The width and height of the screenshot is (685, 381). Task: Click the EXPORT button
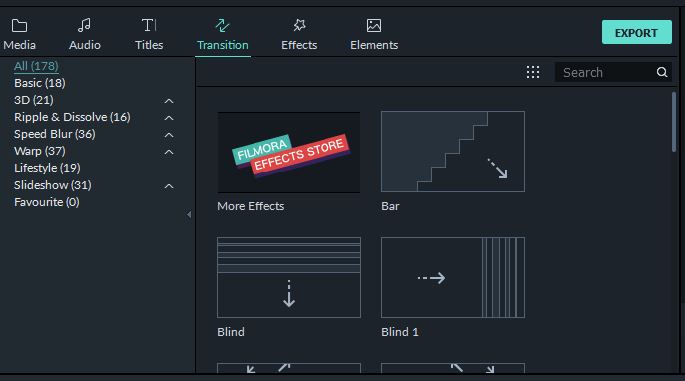point(637,32)
